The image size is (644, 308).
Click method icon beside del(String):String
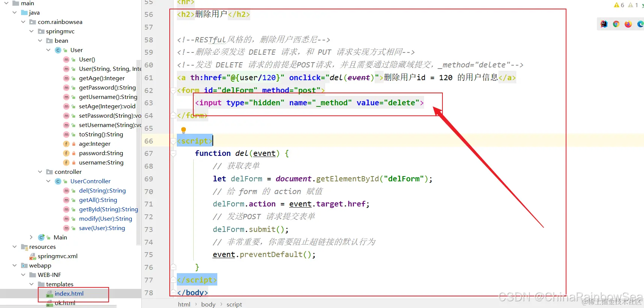click(x=66, y=190)
